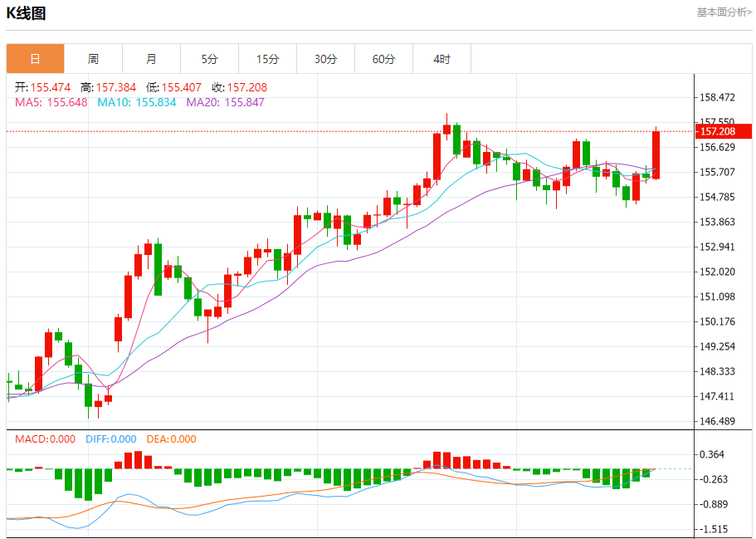756x539 pixels.
Task: Click the MA20 155.847 indicator label
Action: [x=225, y=102]
